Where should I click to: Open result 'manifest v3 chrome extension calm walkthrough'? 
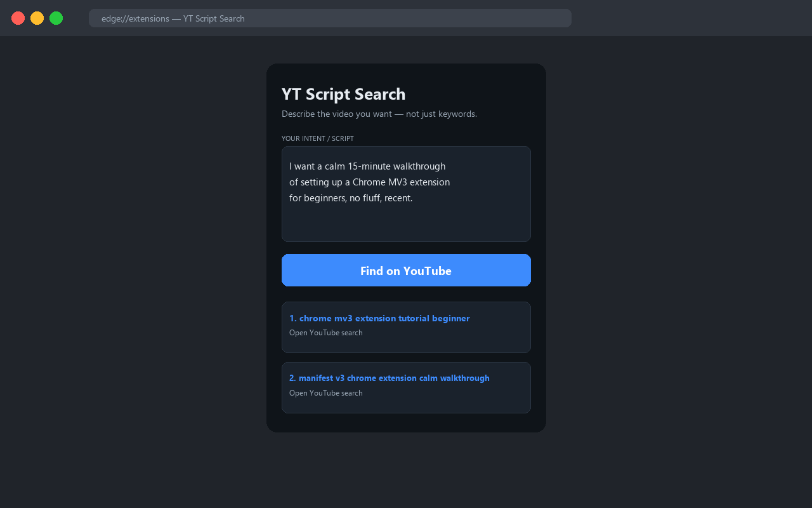389,378
